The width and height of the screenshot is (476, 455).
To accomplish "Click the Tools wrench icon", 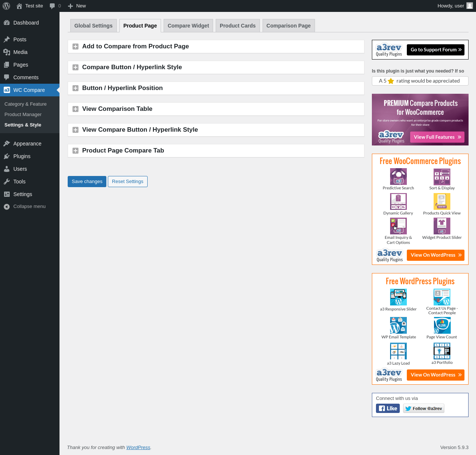I will click(x=7, y=182).
